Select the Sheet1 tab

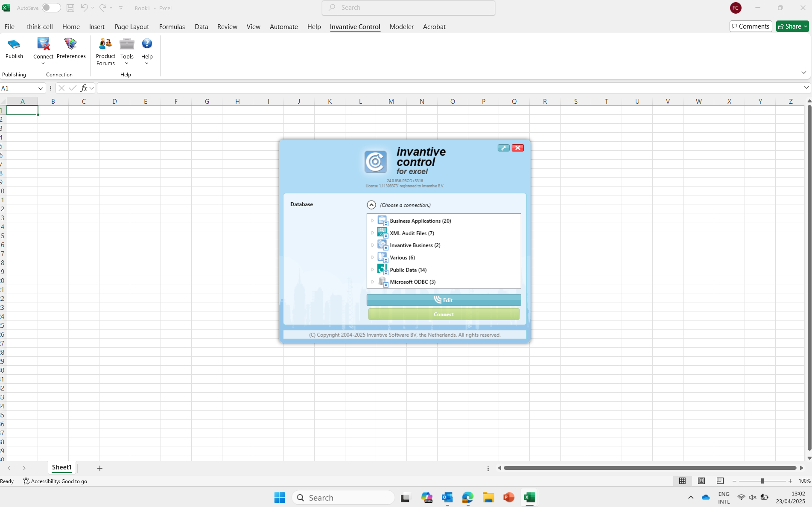tap(62, 468)
